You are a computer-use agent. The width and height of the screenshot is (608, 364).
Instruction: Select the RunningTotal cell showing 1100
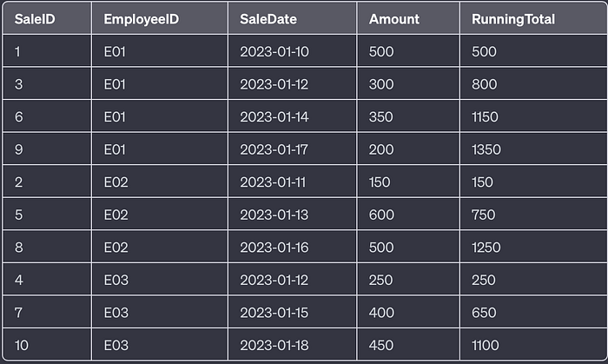533,345
